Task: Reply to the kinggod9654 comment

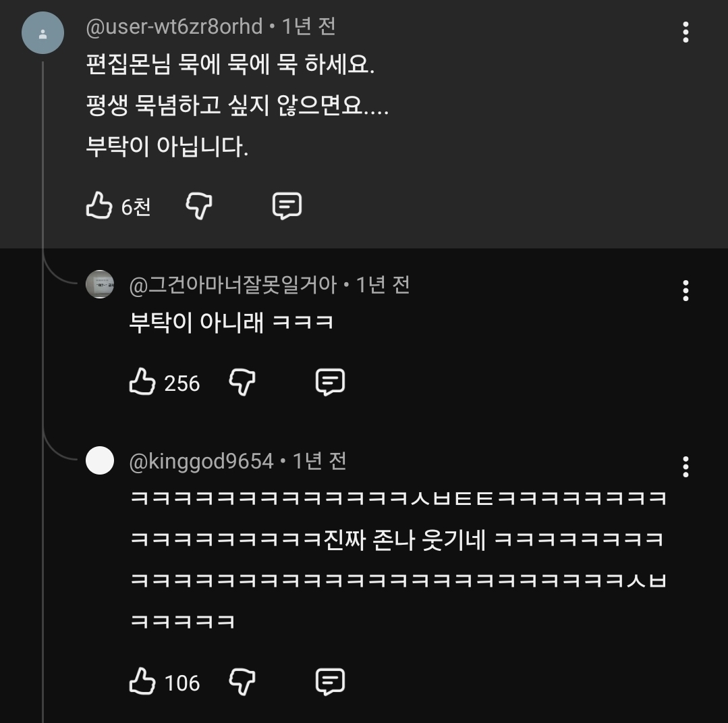Action: click(330, 682)
